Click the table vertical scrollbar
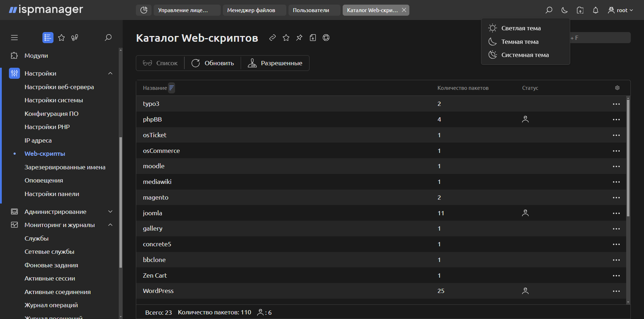The height and width of the screenshot is (319, 644). tap(628, 160)
